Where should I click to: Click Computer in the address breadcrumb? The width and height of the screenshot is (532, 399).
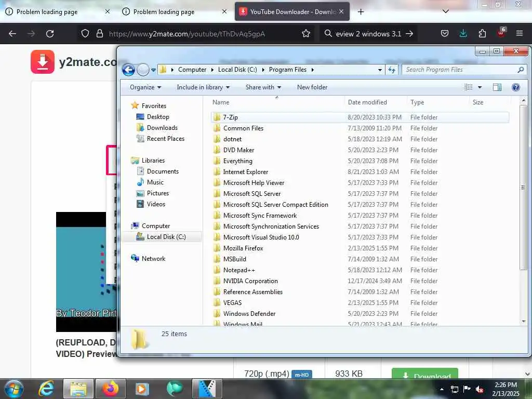tap(192, 70)
